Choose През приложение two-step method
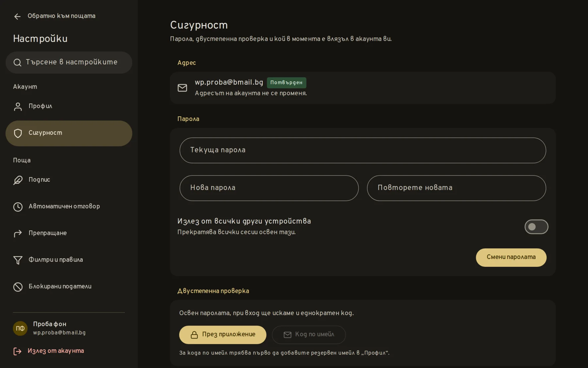The width and height of the screenshot is (588, 368). click(223, 335)
